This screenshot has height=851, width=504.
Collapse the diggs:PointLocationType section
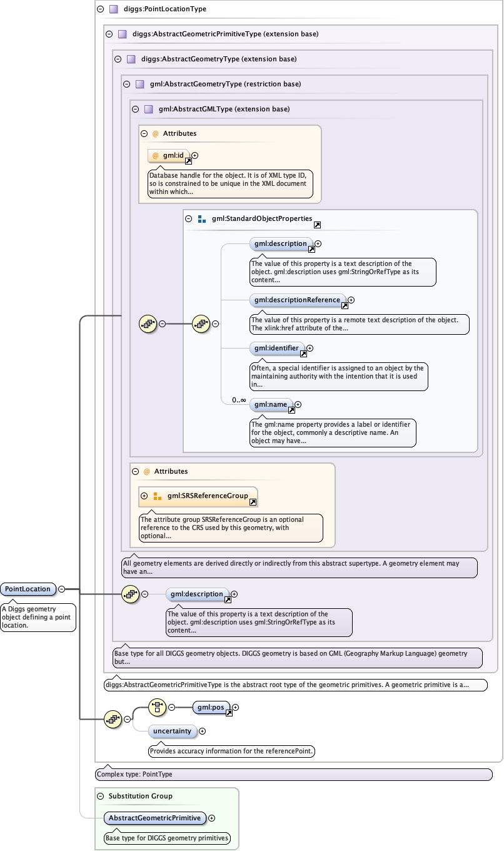tap(100, 9)
